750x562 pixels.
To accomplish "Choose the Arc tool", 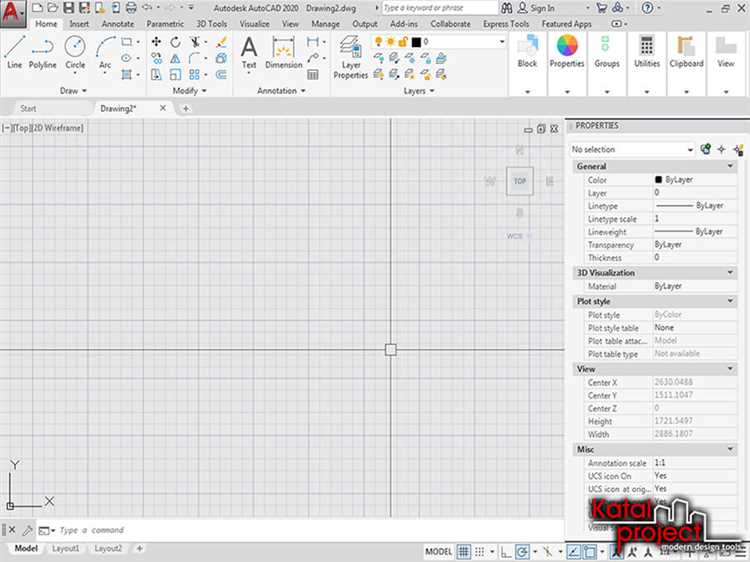I will (105, 51).
